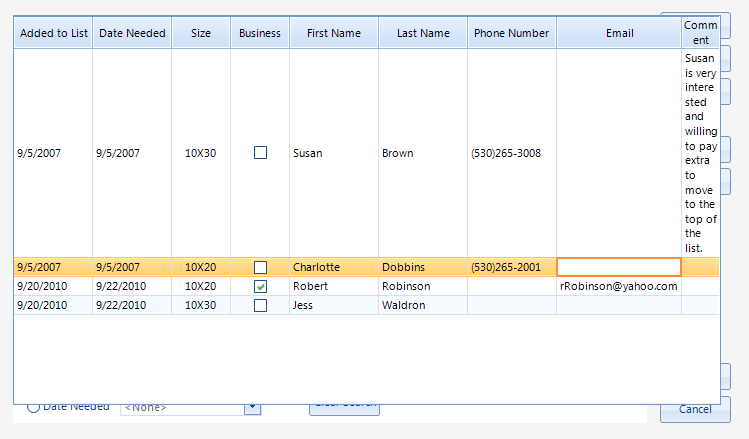This screenshot has width=749, height=439.
Task: Open the <None> dropdown arrow
Action: 252,408
